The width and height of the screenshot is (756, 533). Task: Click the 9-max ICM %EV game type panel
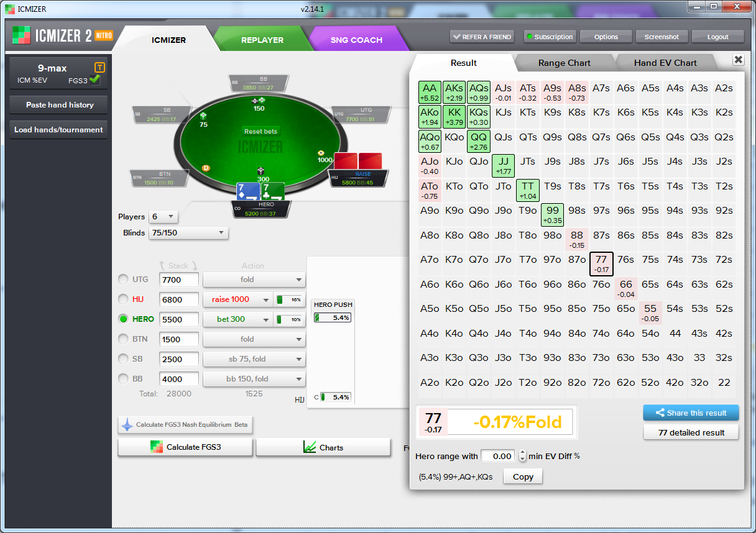(x=58, y=73)
